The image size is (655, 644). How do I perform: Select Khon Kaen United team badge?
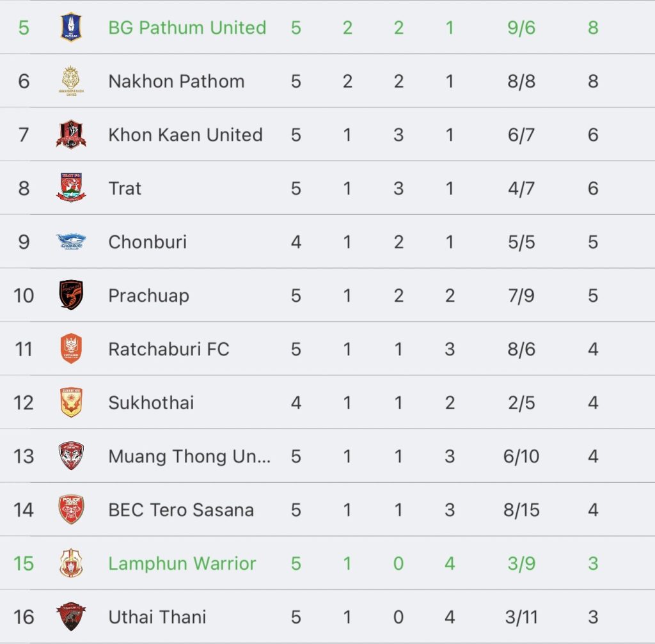[x=71, y=134]
